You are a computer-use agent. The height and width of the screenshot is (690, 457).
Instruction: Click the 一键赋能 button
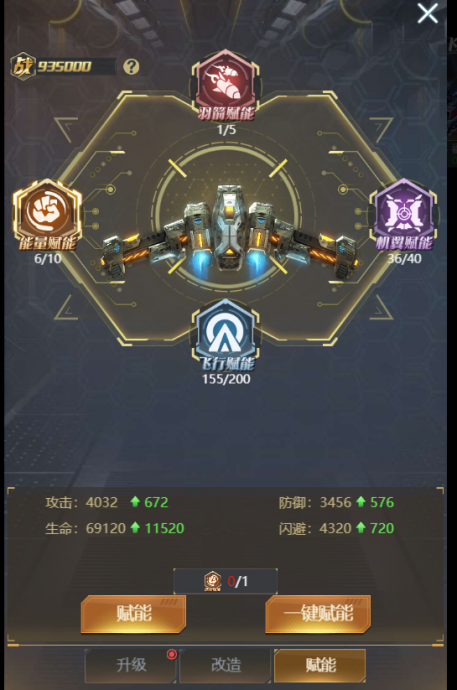(318, 614)
